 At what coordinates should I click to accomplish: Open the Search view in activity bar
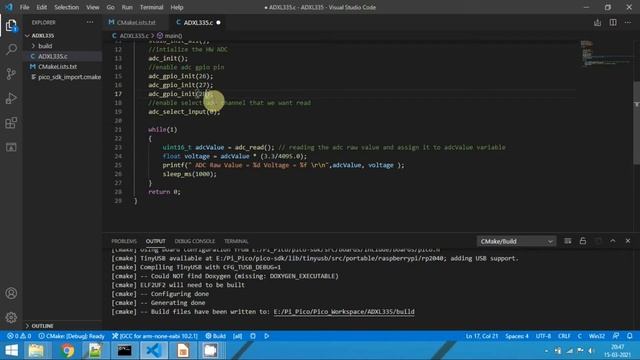11,49
